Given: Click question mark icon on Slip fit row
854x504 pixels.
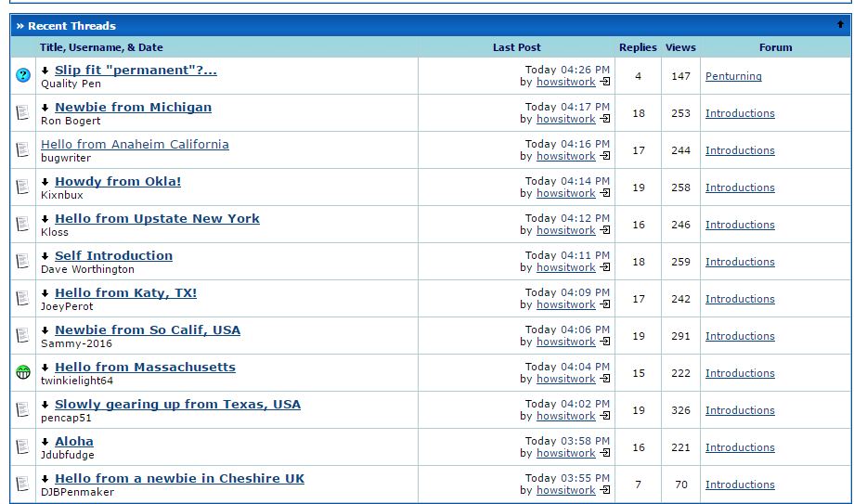Looking at the screenshot, I should [x=23, y=75].
